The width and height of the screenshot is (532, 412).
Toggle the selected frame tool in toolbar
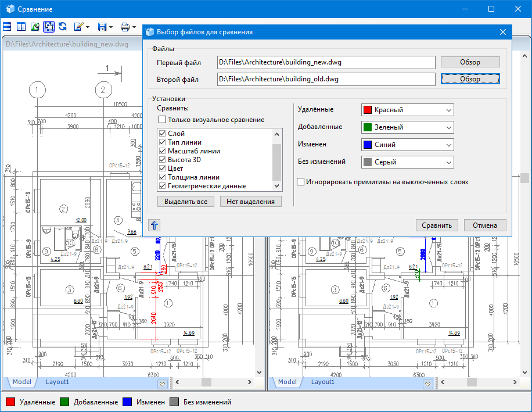(49, 27)
